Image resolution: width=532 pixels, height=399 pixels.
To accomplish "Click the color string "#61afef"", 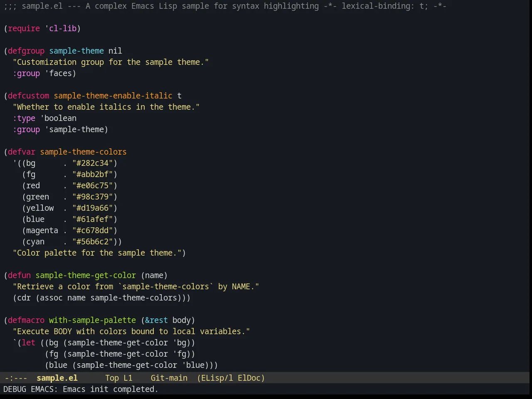I will point(92,219).
